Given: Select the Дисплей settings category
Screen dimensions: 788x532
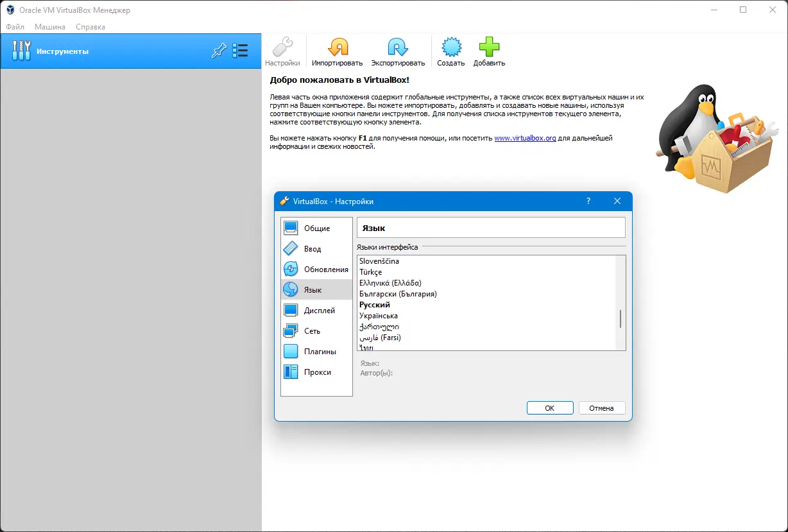Looking at the screenshot, I should pyautogui.click(x=317, y=310).
